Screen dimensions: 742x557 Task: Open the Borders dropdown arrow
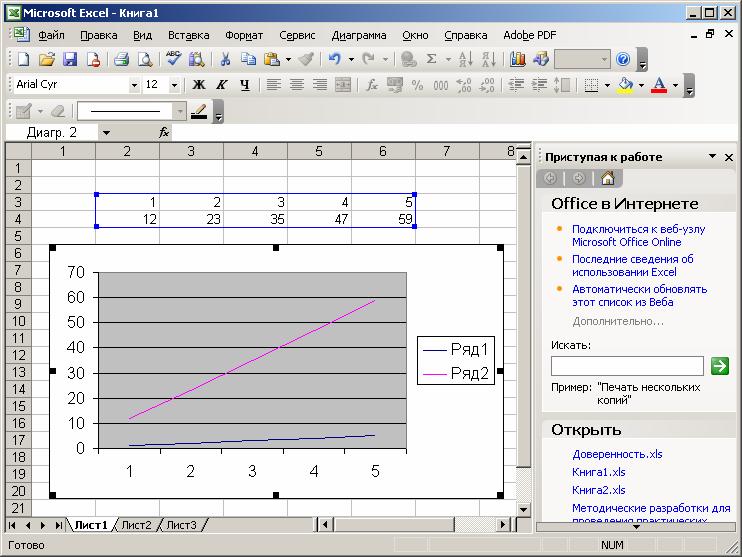607,85
